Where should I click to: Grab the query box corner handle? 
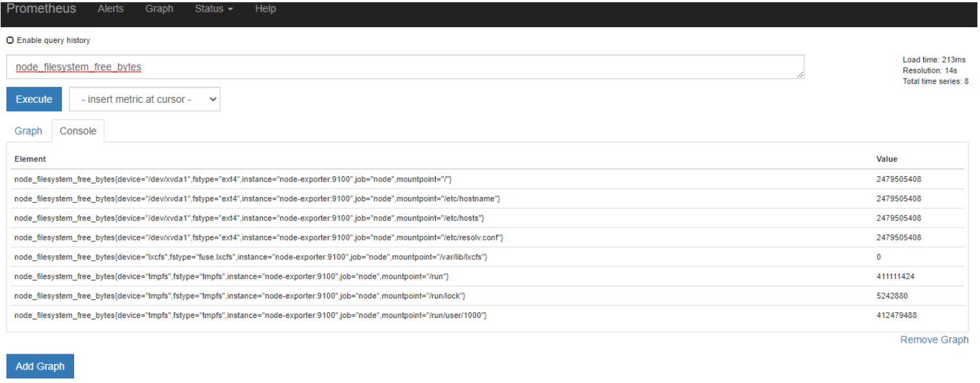point(801,75)
